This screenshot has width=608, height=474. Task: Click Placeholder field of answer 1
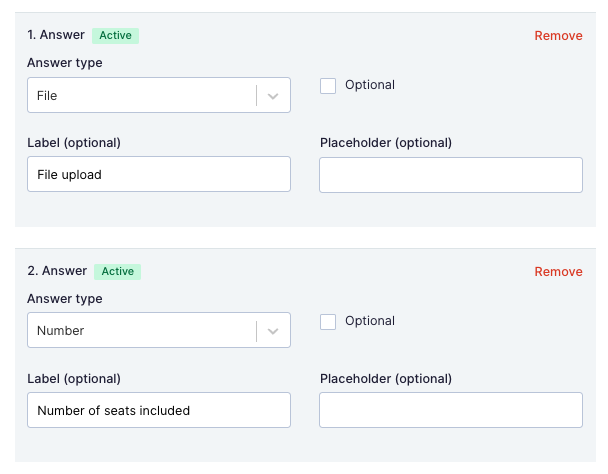[x=451, y=175]
